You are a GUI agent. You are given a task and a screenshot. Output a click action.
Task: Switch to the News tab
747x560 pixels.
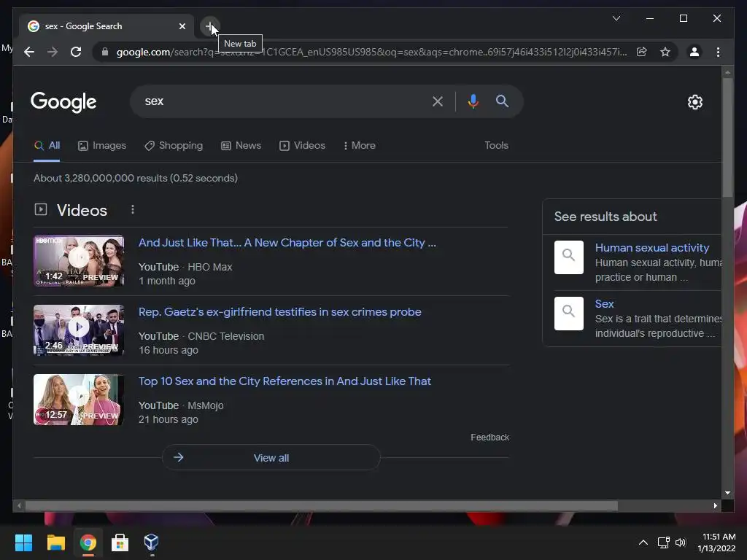pos(241,146)
